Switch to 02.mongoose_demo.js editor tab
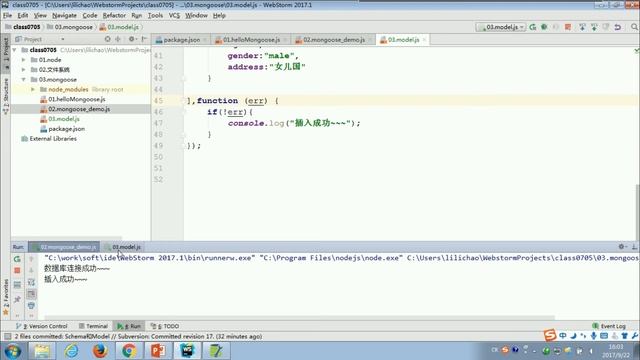This screenshot has height=360, width=640. [333, 40]
